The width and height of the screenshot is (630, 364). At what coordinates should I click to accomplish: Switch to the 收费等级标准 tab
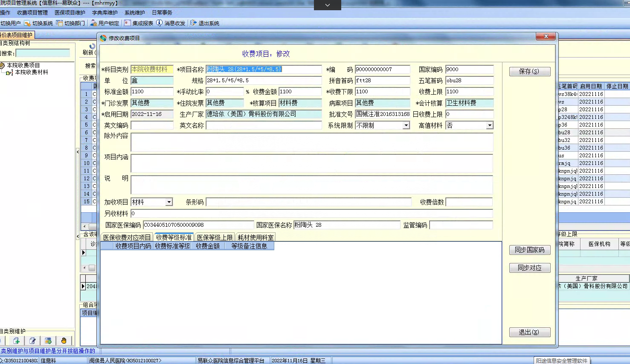pyautogui.click(x=174, y=237)
